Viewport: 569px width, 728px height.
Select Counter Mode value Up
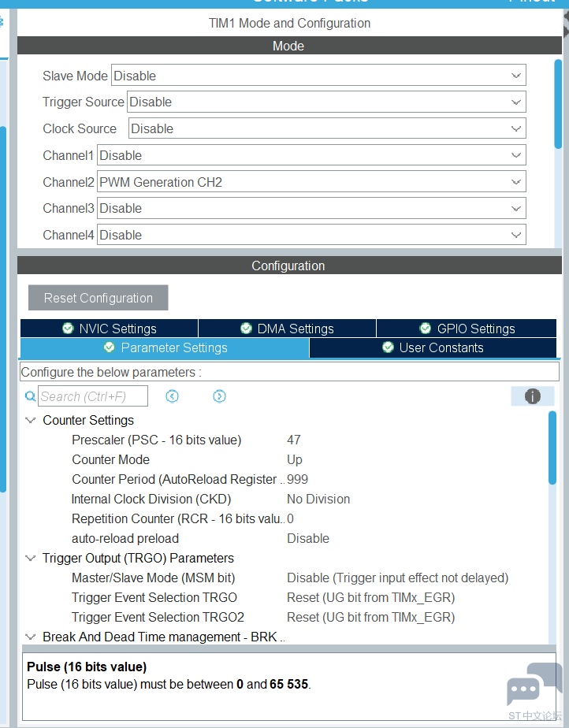(295, 459)
